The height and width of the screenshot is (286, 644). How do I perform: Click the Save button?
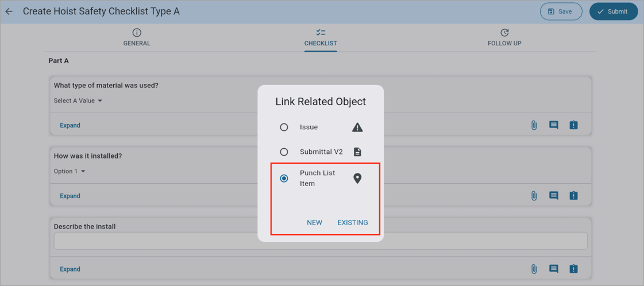tap(561, 11)
